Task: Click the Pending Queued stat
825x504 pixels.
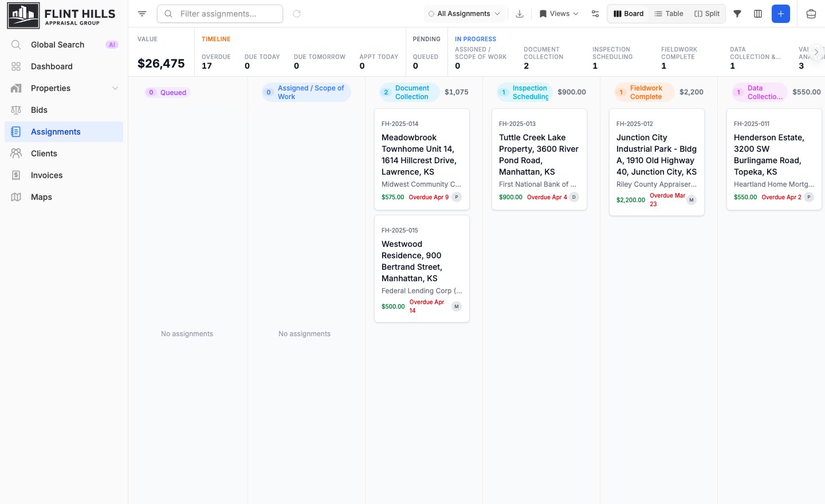Action: pyautogui.click(x=426, y=61)
